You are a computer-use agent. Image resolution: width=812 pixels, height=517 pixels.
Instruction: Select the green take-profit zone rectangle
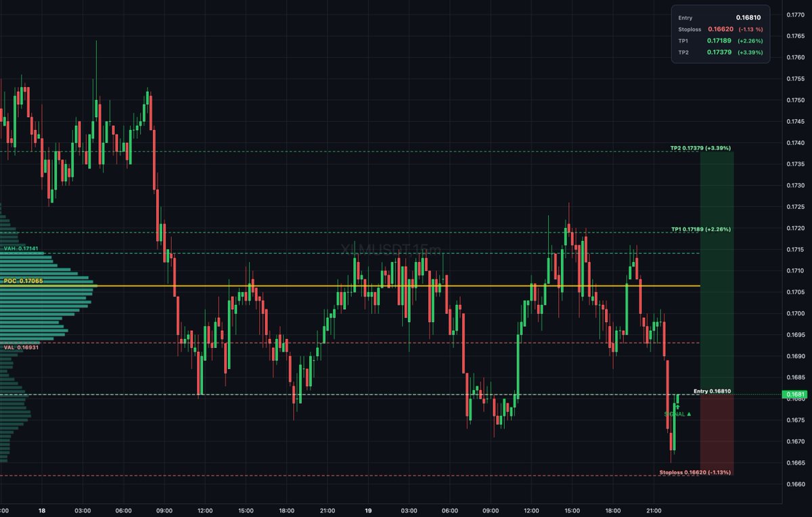pos(716,271)
